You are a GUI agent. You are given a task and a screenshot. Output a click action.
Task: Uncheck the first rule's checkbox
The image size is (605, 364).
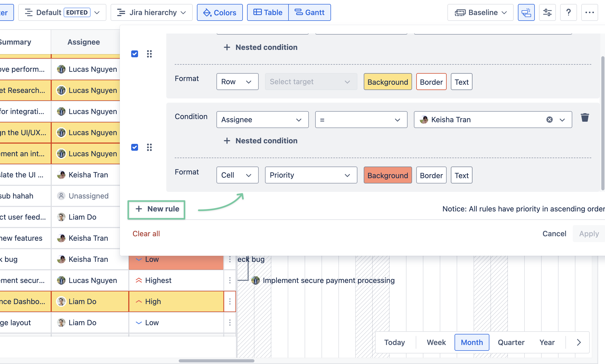pos(135,54)
